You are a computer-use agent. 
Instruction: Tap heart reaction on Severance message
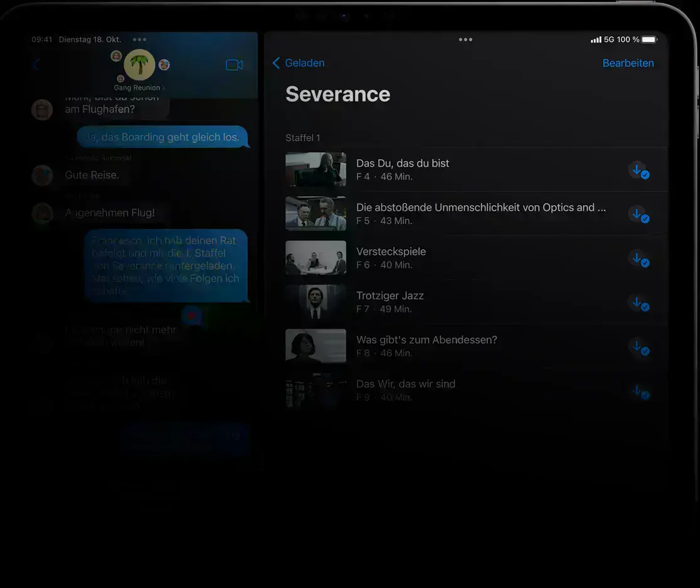pos(192,316)
